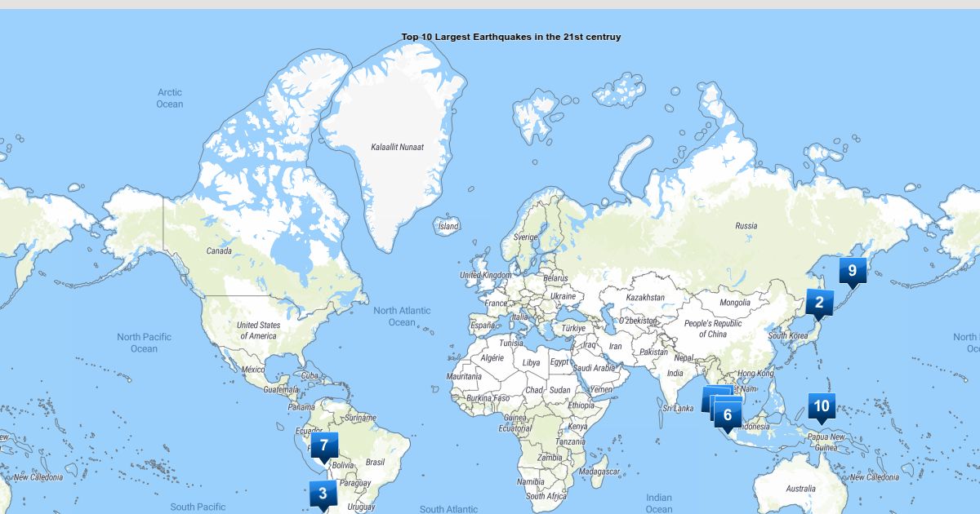This screenshot has height=514, width=980.
Task: Click the map title about Largest Earthquakes
Action: tap(510, 37)
